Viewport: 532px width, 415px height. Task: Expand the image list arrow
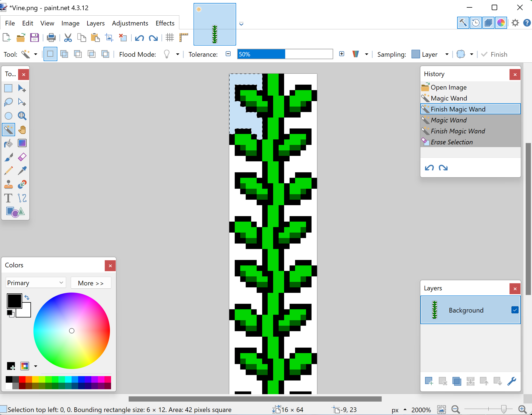click(x=241, y=24)
